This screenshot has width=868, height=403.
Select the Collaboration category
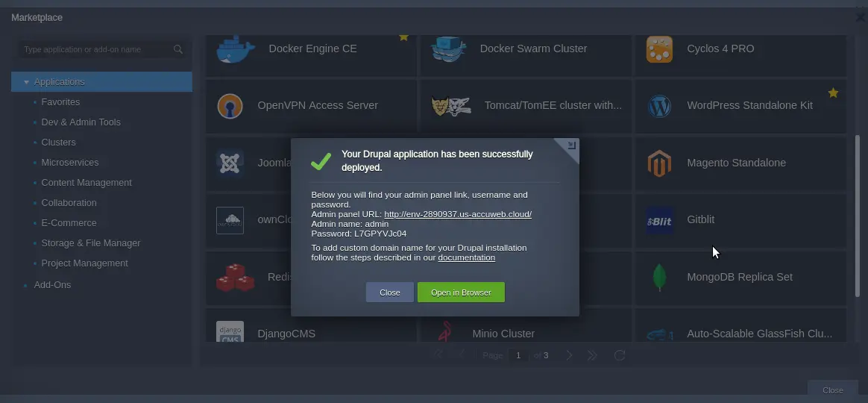69,203
